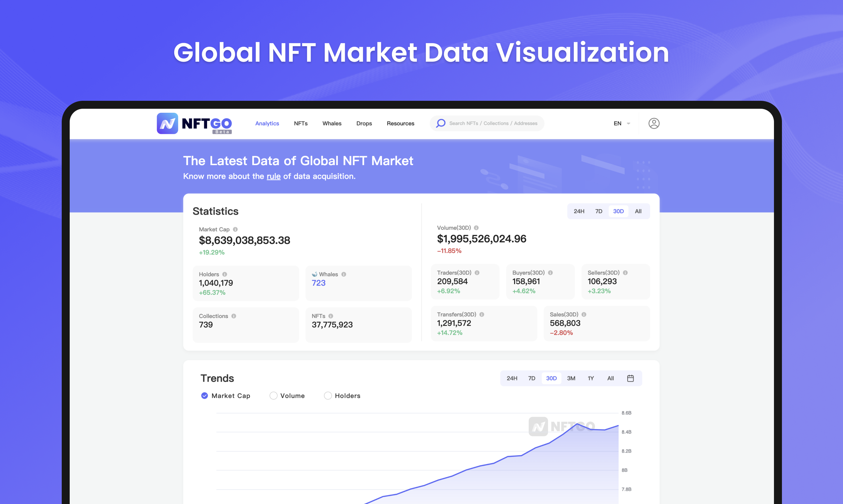Click the Whales info tooltip icon
Viewport: 843px width, 504px height.
343,274
